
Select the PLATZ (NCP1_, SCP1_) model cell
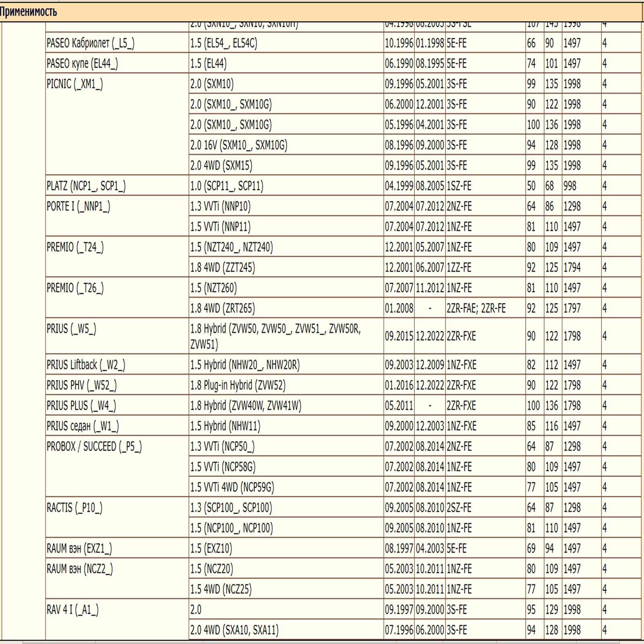click(86, 186)
